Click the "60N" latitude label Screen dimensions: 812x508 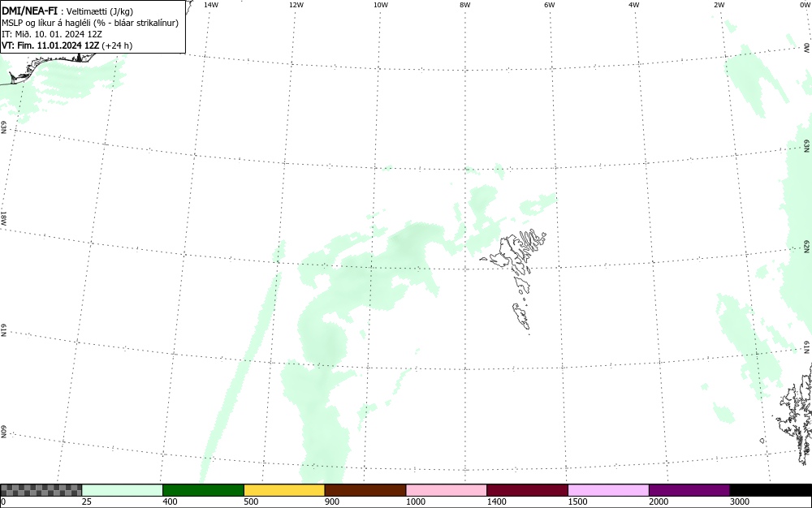(3, 433)
